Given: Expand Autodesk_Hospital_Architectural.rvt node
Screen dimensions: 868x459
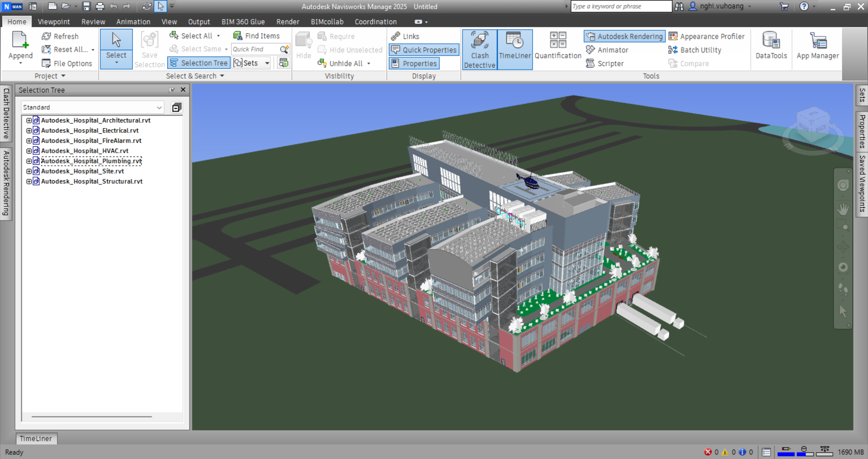Looking at the screenshot, I should (x=29, y=120).
